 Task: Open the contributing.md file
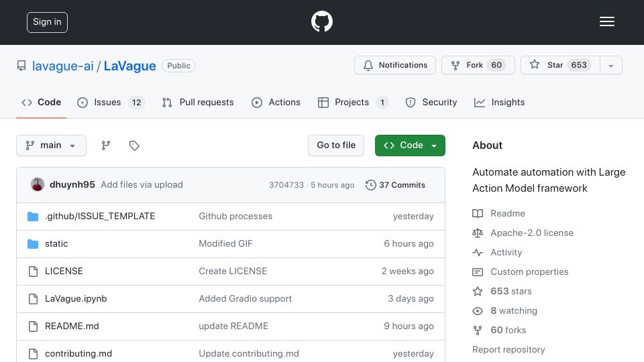78,354
